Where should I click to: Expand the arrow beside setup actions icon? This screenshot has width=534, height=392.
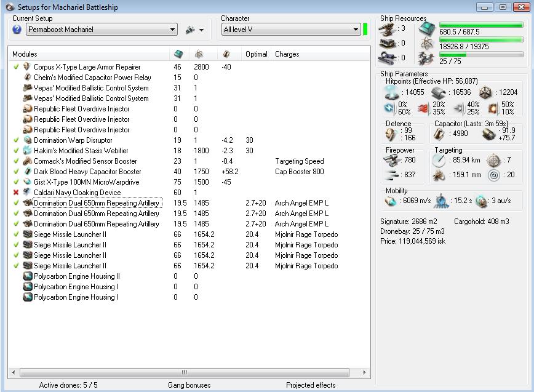point(202,30)
